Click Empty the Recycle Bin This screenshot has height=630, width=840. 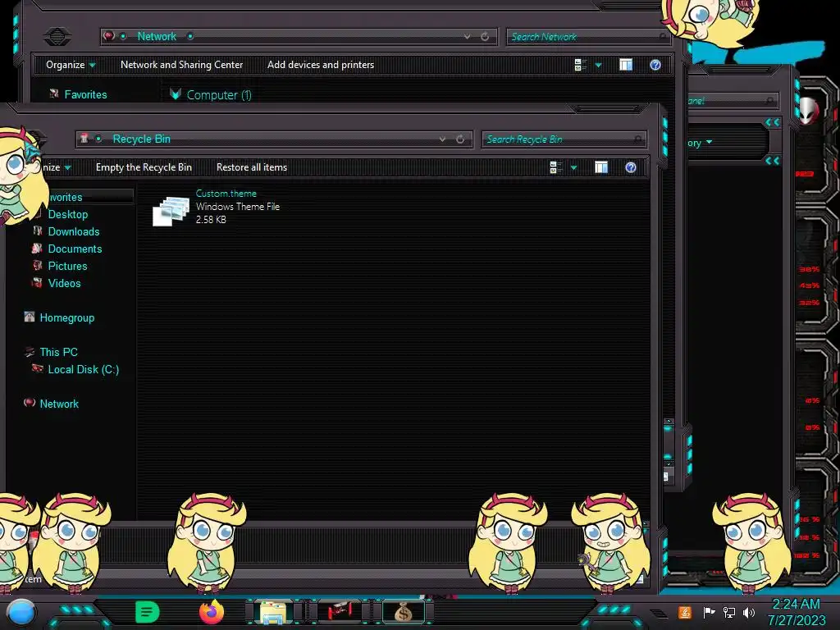click(144, 167)
